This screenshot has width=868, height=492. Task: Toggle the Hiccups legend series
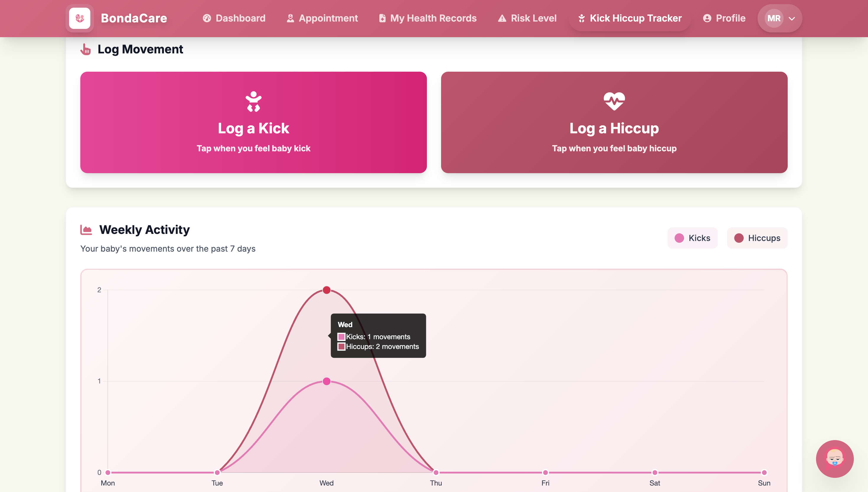point(757,238)
